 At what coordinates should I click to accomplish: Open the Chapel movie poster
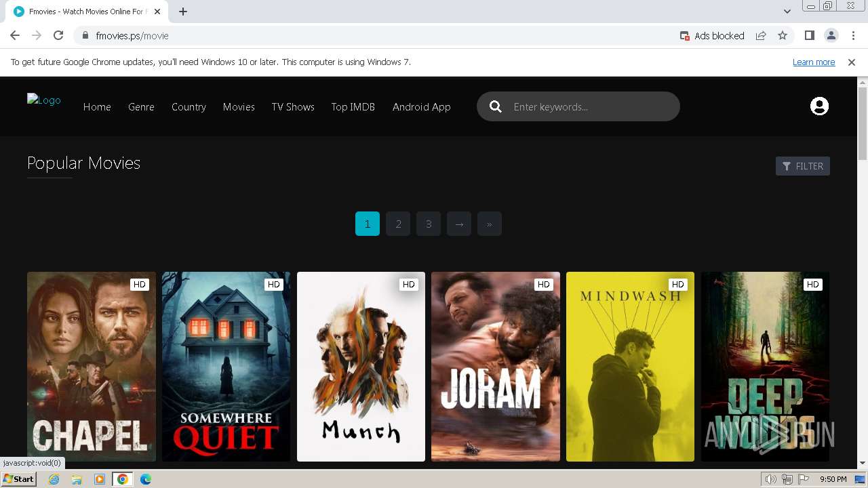[92, 367]
